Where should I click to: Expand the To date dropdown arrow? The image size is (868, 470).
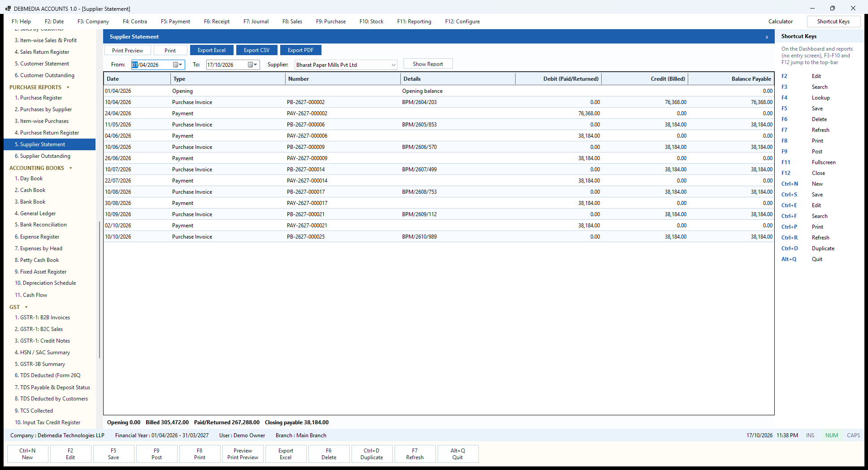tap(256, 65)
